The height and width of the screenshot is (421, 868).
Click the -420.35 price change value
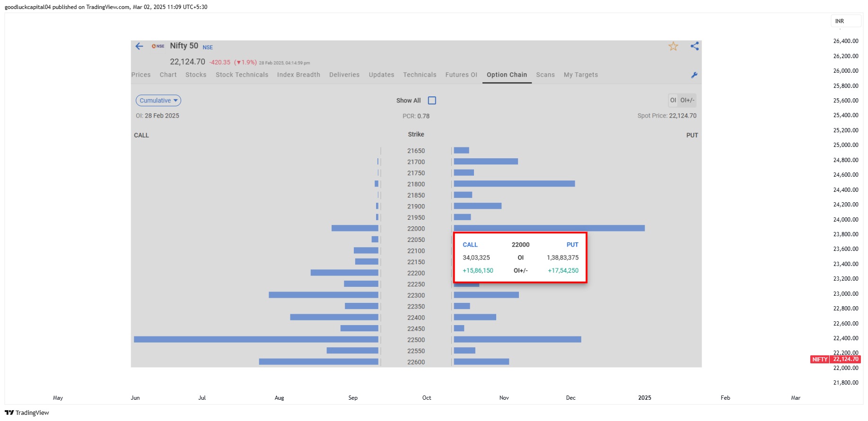(220, 62)
